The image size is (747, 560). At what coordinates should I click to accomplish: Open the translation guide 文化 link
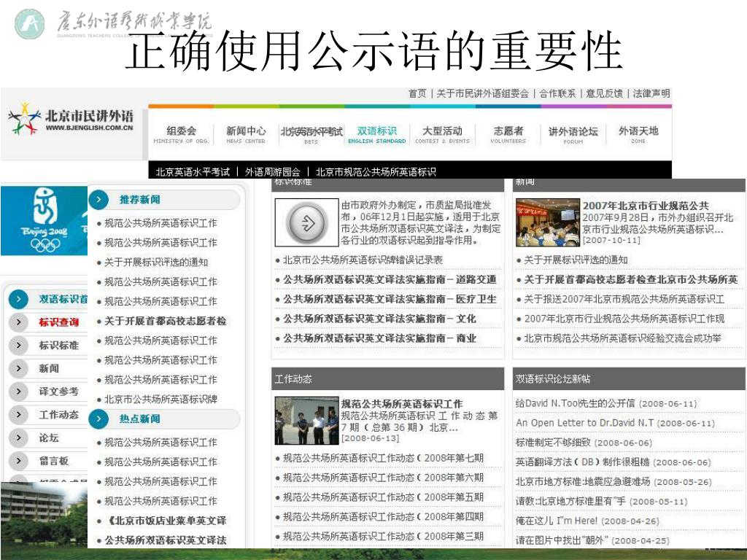(x=379, y=319)
